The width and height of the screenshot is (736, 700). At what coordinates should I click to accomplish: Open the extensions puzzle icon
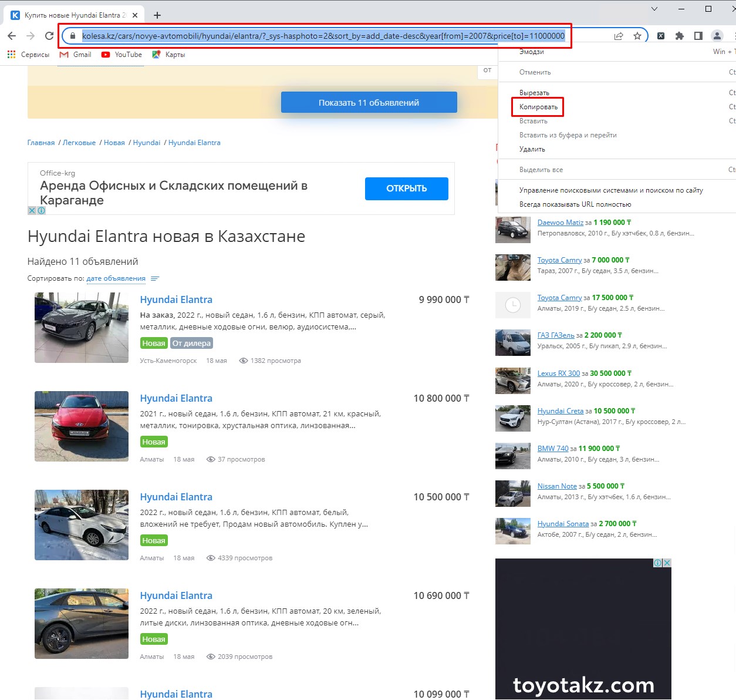coord(680,36)
